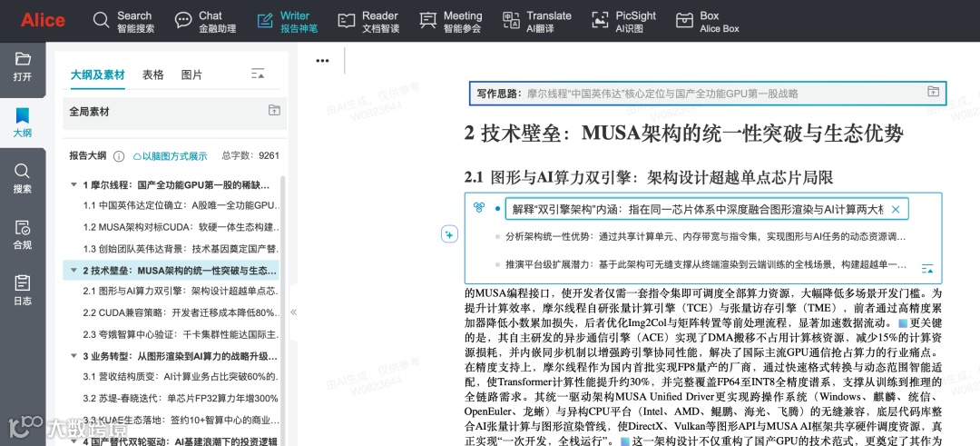Collapse section 3 业务转型 outline node
Viewport: 980px width, 446px height.
point(74,356)
